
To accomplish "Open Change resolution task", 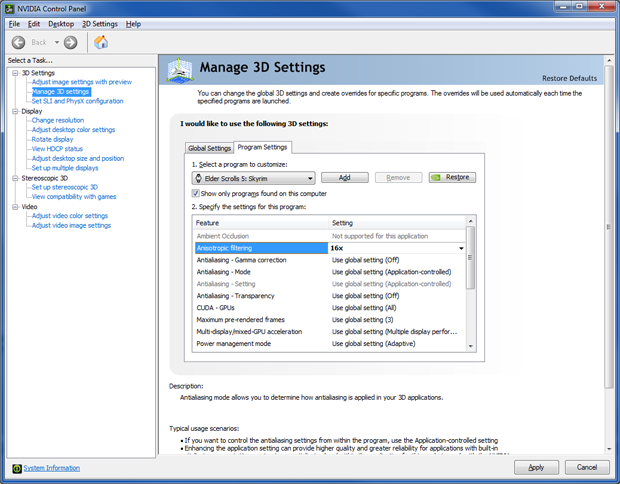I will (58, 120).
